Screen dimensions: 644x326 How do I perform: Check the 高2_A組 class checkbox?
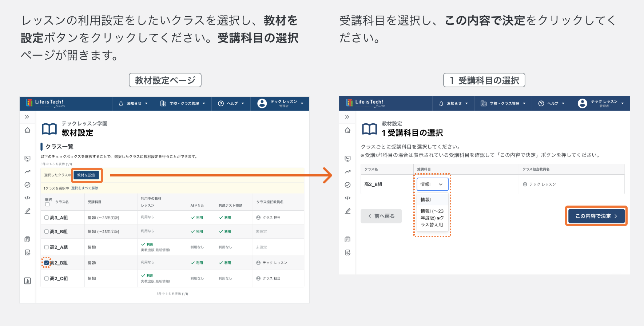(47, 247)
